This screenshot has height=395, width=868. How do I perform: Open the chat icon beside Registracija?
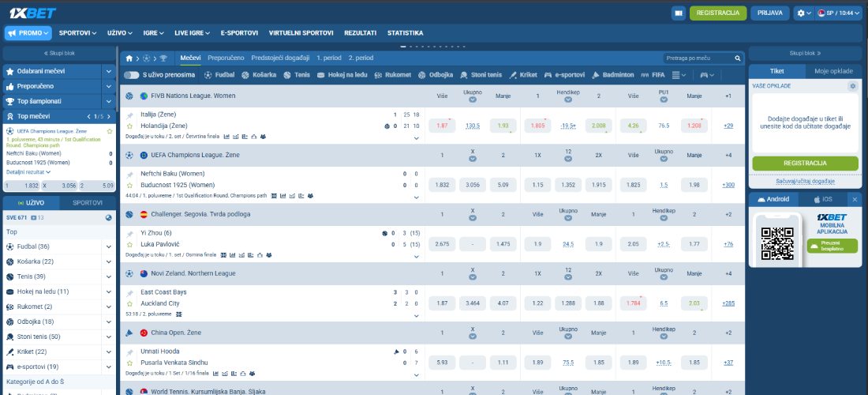click(678, 13)
